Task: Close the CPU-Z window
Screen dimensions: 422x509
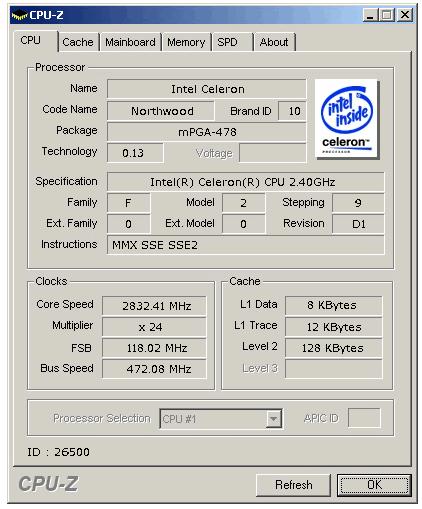Action: pos(405,15)
